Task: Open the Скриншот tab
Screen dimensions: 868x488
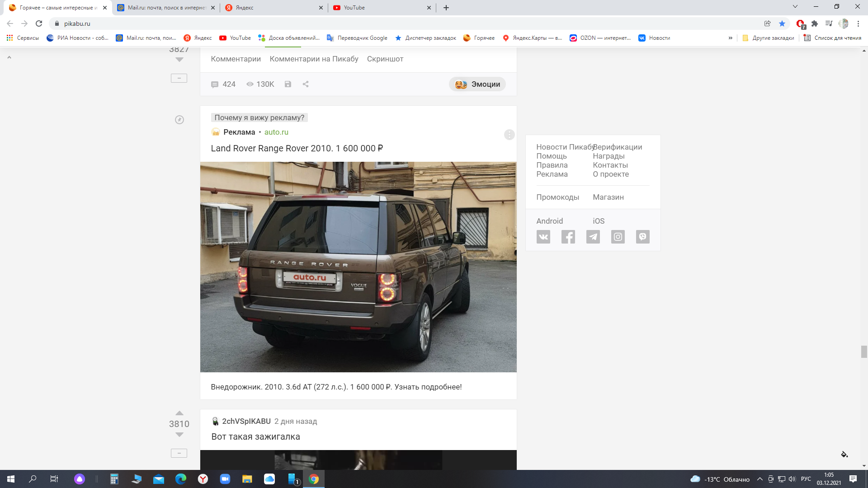Action: 385,59
